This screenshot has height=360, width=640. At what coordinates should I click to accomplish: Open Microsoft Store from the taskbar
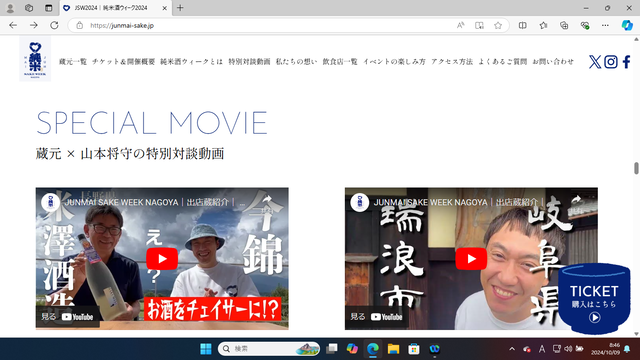(x=414, y=349)
